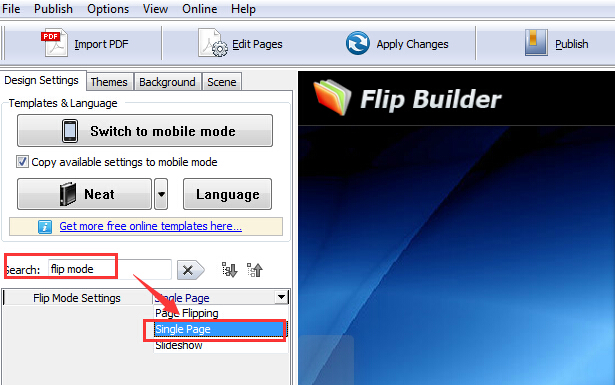
Task: Switch to the Scene tab
Action: click(x=222, y=82)
